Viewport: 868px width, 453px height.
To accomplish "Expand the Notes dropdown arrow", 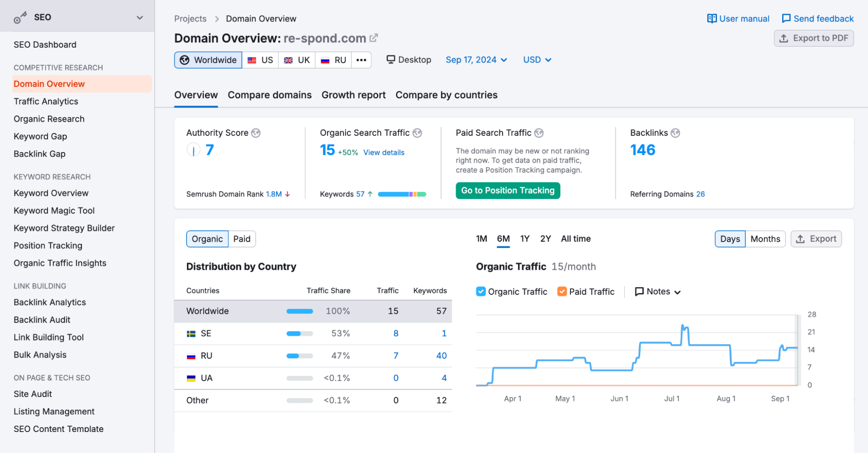I will 678,292.
